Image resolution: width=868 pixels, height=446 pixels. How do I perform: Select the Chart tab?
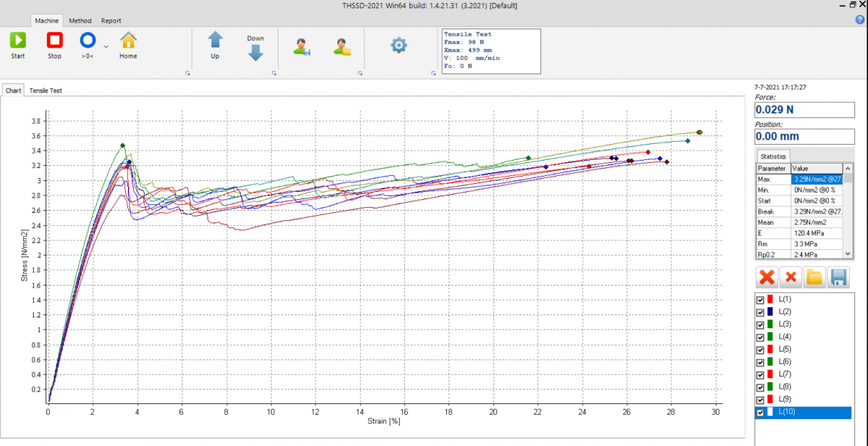pyautogui.click(x=13, y=91)
